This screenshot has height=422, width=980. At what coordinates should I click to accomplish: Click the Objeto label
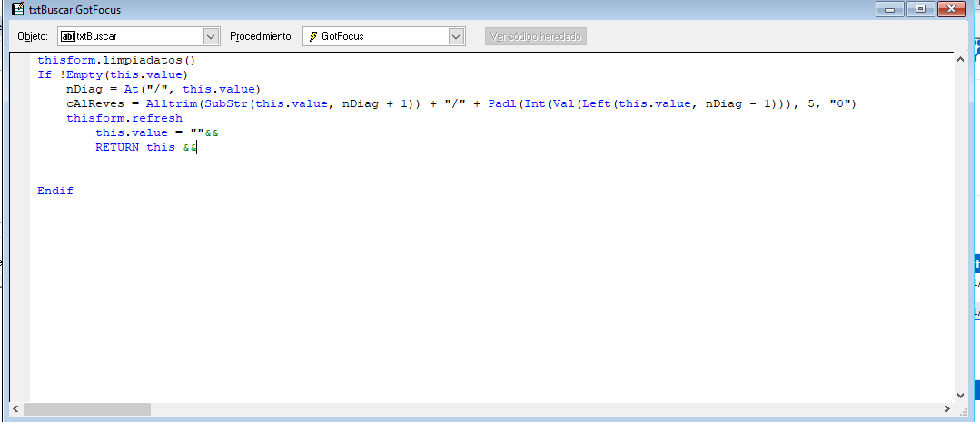[x=33, y=36]
